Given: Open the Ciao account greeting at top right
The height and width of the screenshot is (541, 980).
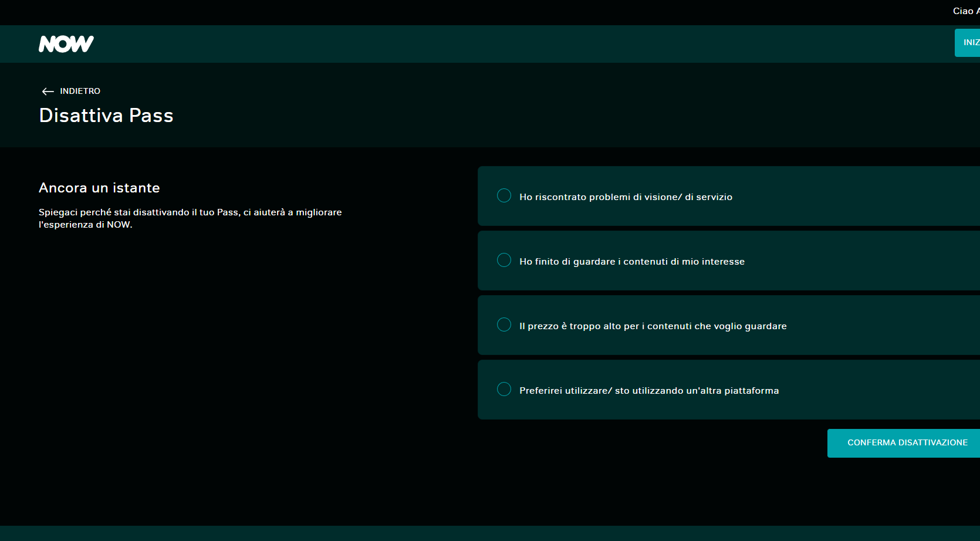Looking at the screenshot, I should click(967, 11).
